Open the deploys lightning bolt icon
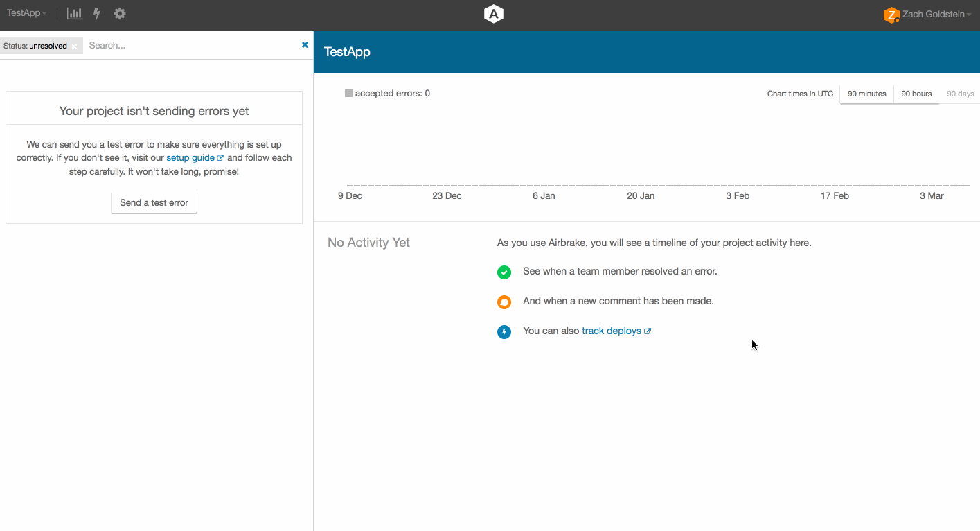Screen dimensions: 980x531 (97, 13)
